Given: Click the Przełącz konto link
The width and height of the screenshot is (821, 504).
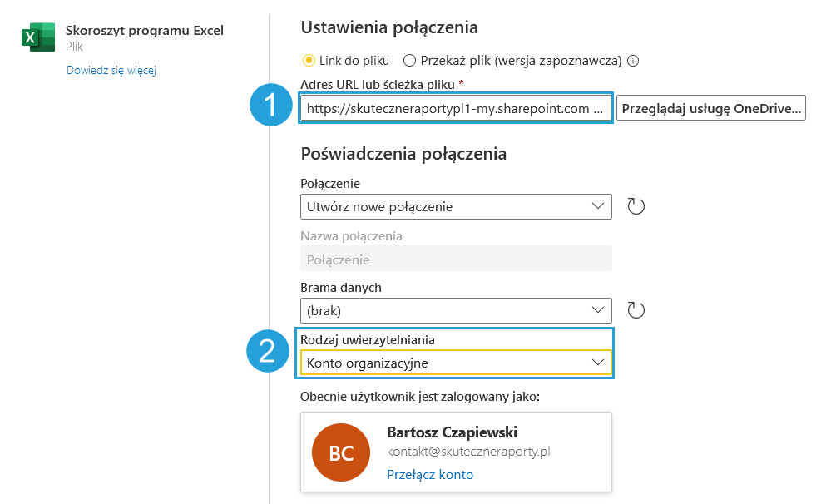Looking at the screenshot, I should (430, 475).
